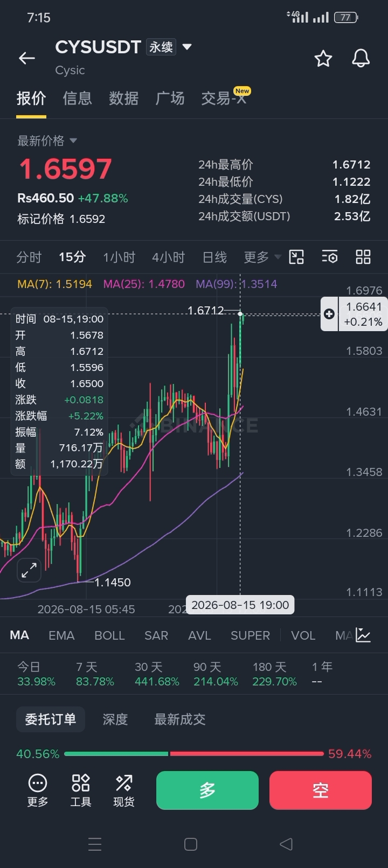This screenshot has width=388, height=868.
Task: Tap the MA(99): 1.3514 label
Action: pyautogui.click(x=236, y=284)
